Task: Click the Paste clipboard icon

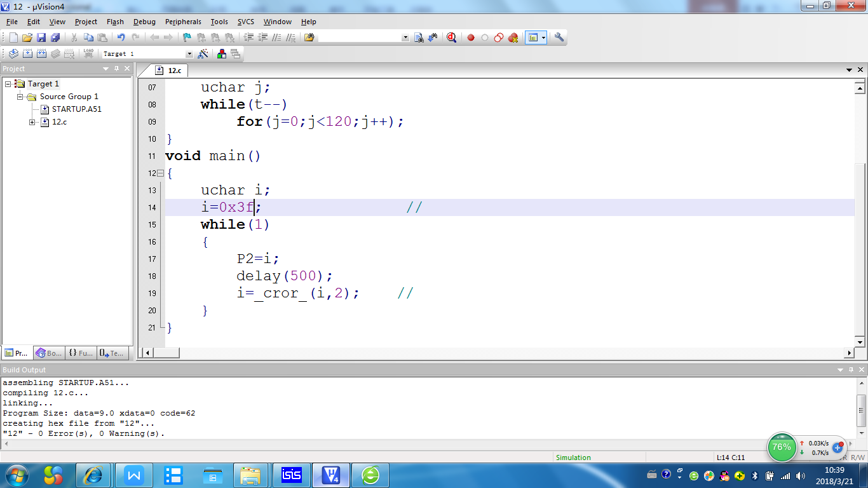Action: 102,37
